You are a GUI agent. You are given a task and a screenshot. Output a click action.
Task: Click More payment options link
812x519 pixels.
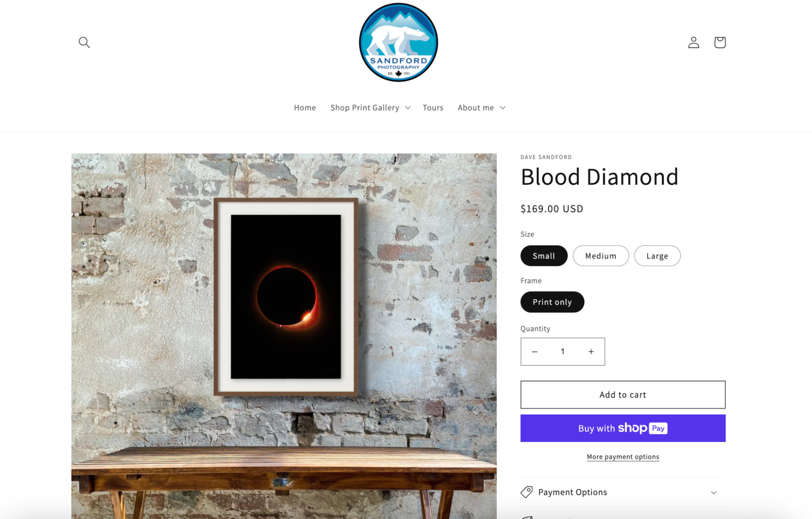(x=623, y=457)
